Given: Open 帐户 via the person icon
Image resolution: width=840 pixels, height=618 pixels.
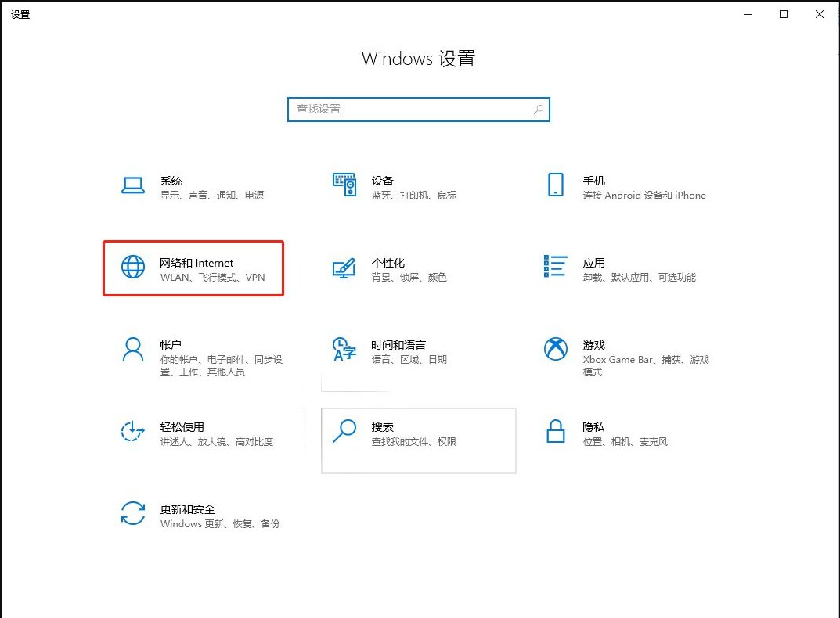Looking at the screenshot, I should 133,350.
